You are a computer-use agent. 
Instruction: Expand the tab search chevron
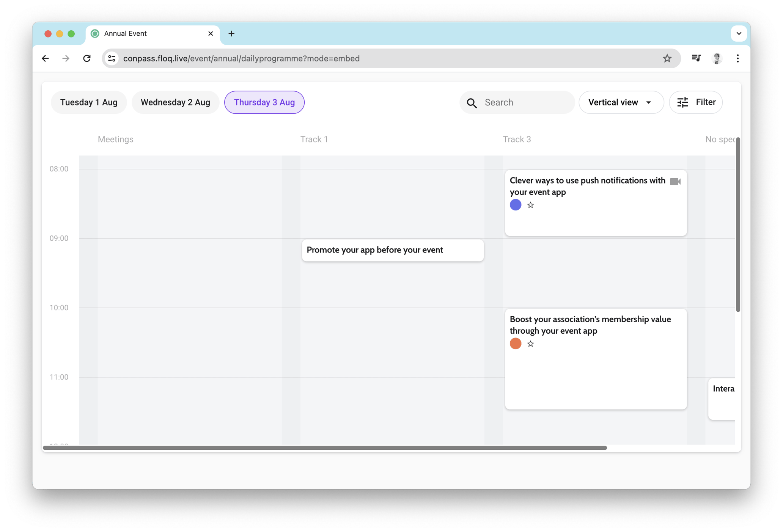pyautogui.click(x=739, y=34)
